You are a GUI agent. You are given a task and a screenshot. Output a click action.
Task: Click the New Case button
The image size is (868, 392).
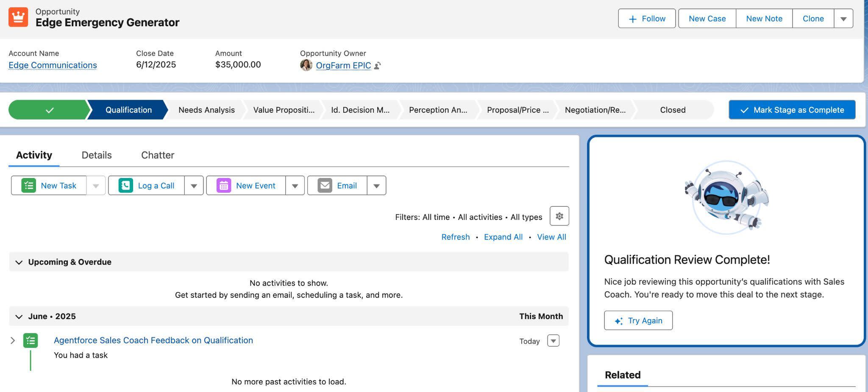(707, 19)
